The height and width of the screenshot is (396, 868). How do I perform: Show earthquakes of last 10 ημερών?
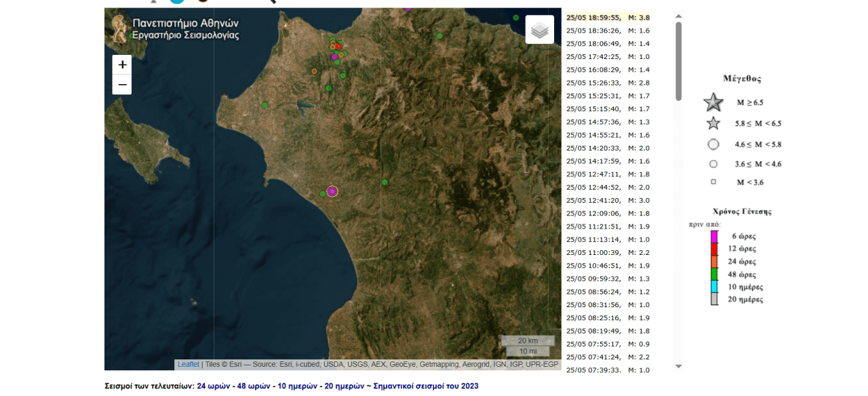point(298,387)
